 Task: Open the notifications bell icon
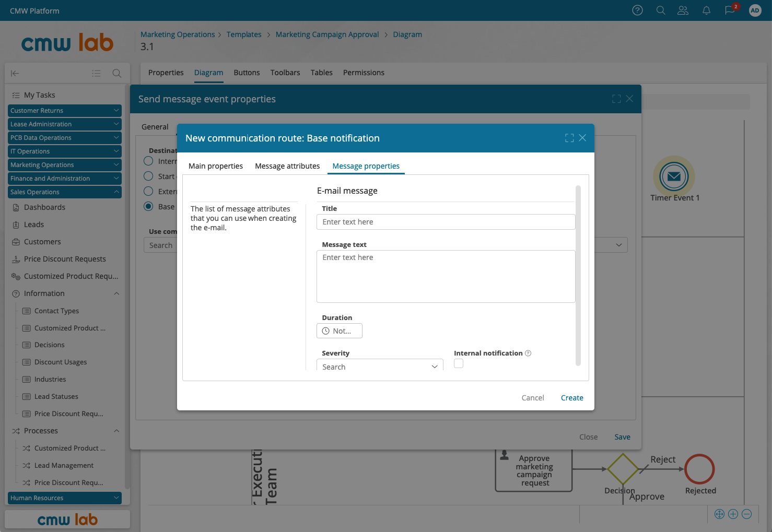coord(706,10)
